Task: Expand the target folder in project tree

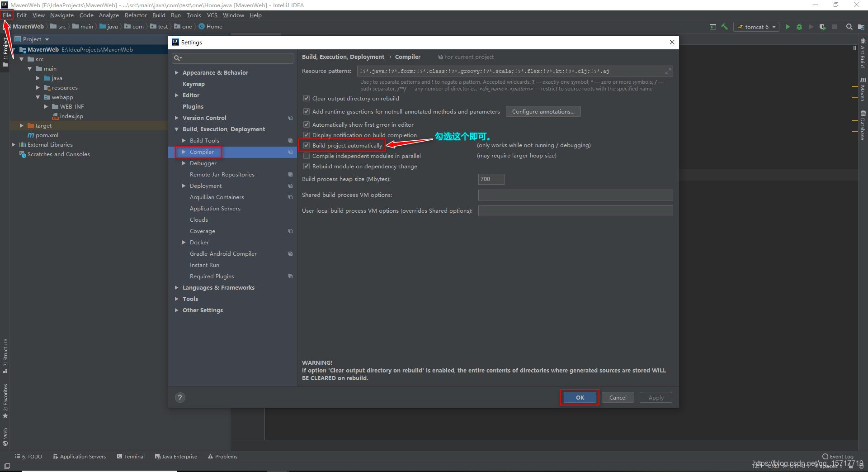Action: coord(21,126)
